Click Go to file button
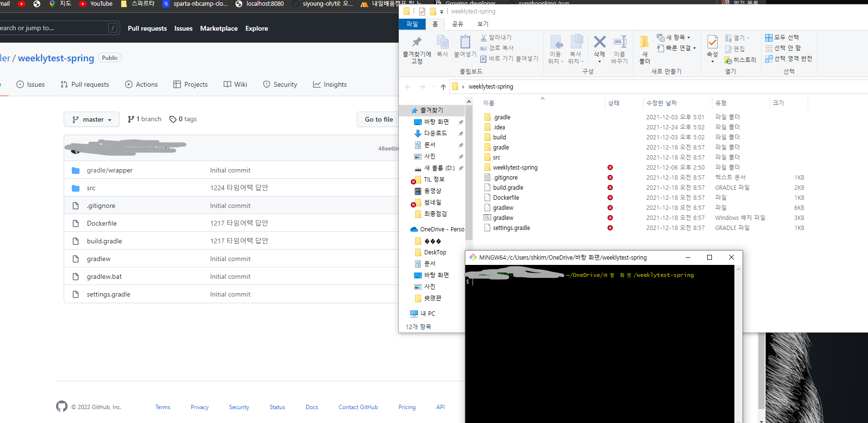The width and height of the screenshot is (868, 423). tap(378, 119)
